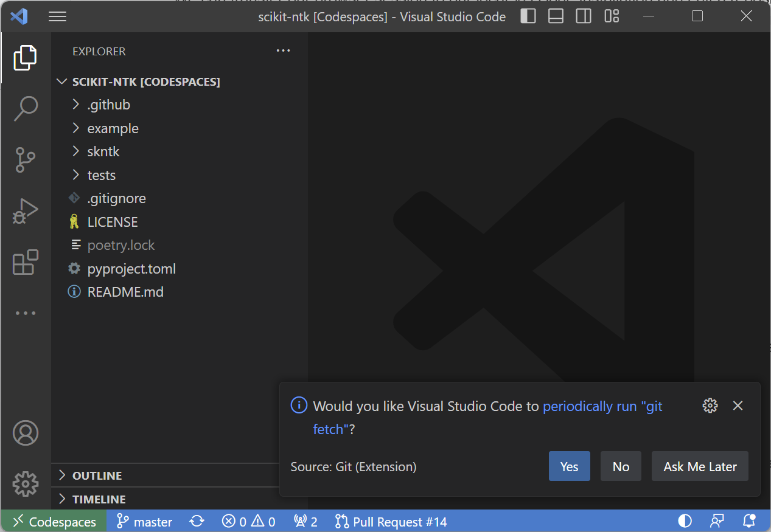Open the poetry.lock file
Image resolution: width=771 pixels, height=532 pixels.
pyautogui.click(x=180, y=245)
